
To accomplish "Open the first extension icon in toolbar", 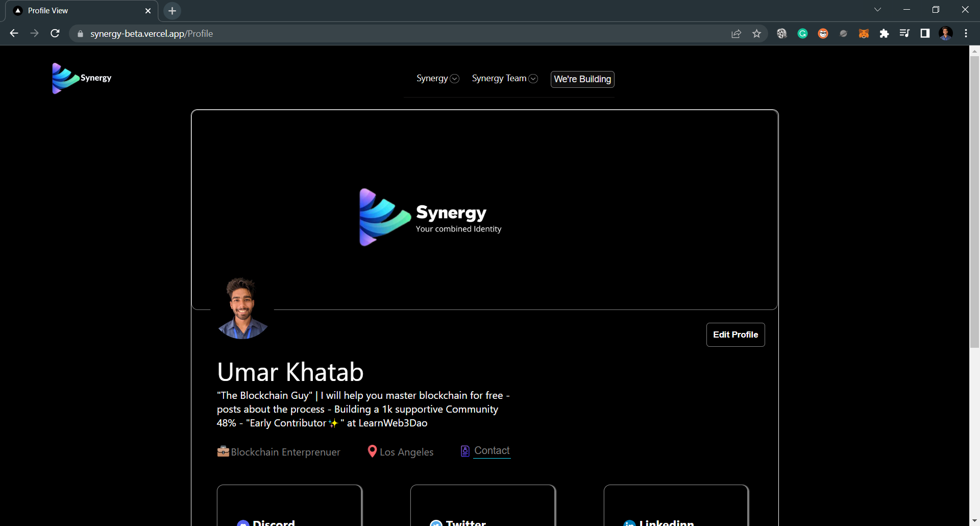I will pos(781,34).
